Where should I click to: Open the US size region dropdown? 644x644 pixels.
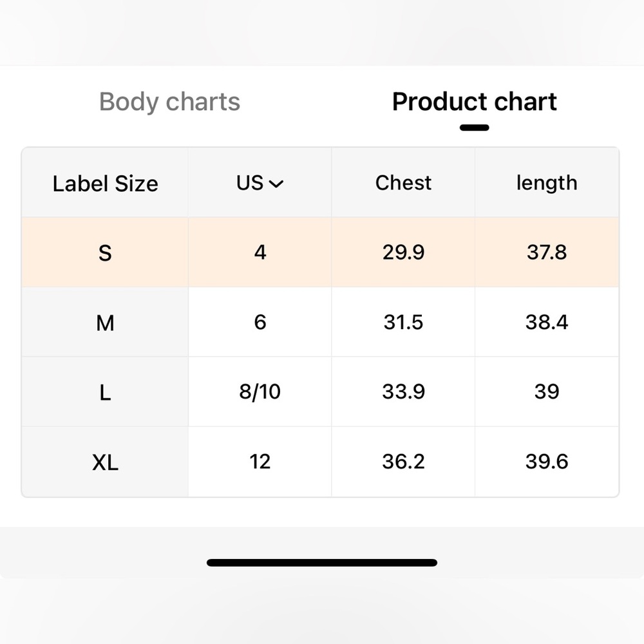tap(260, 183)
